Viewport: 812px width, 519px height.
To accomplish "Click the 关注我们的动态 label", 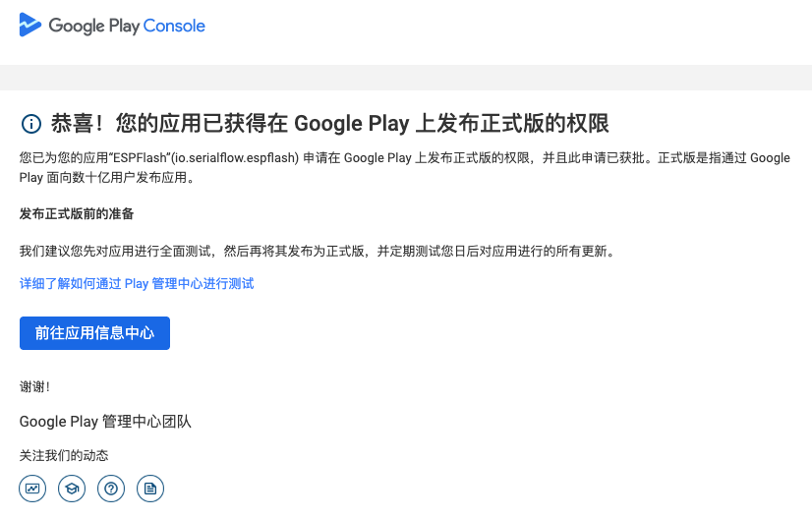I will coord(64,455).
